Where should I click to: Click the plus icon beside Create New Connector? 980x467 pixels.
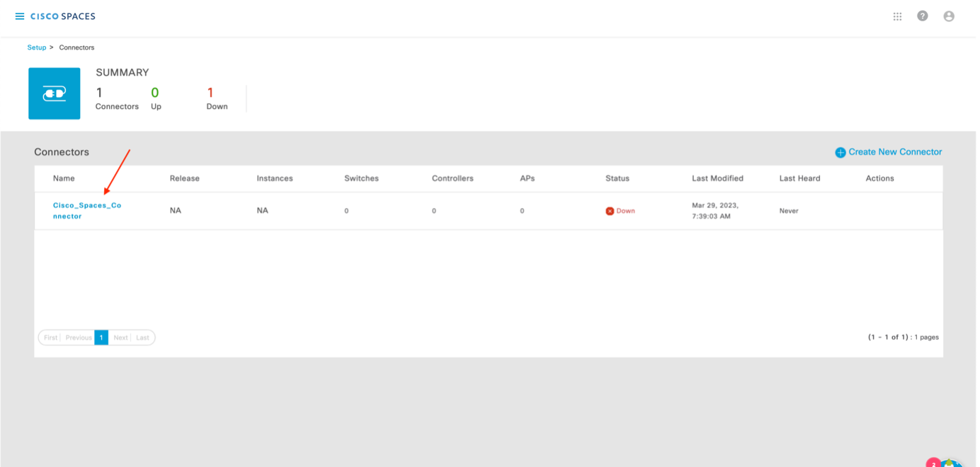coord(841,152)
